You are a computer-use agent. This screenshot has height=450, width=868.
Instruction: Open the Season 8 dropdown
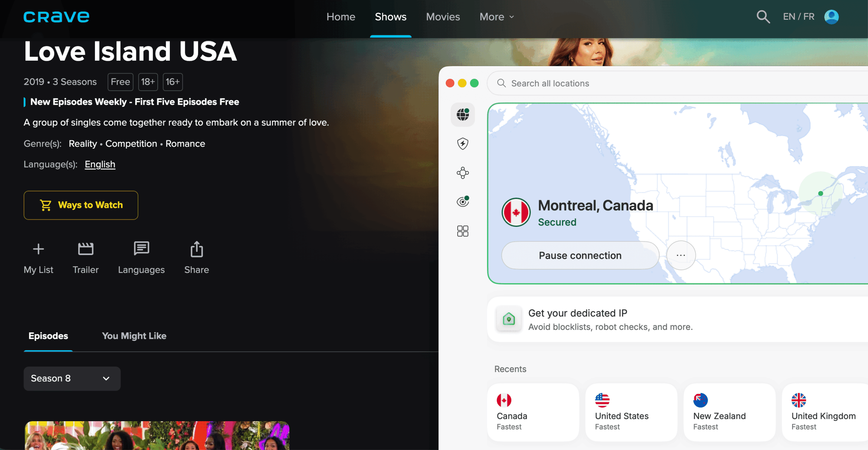(x=72, y=378)
